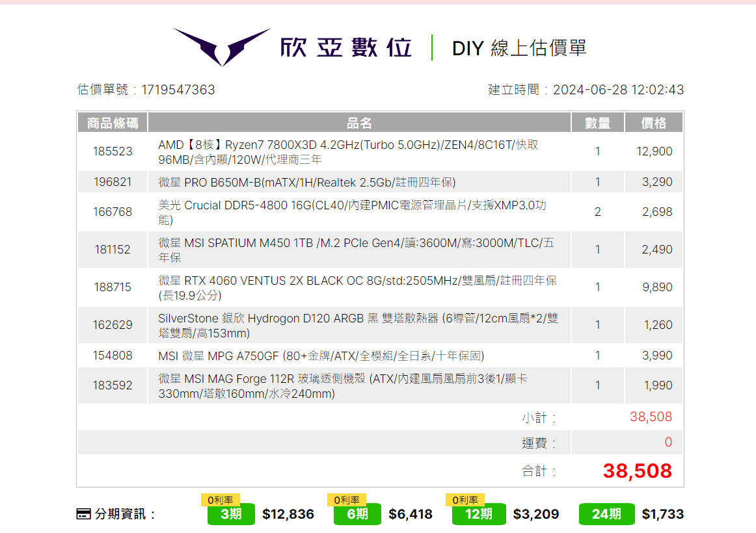Click the 合計 label
The image size is (756, 533).
539,471
